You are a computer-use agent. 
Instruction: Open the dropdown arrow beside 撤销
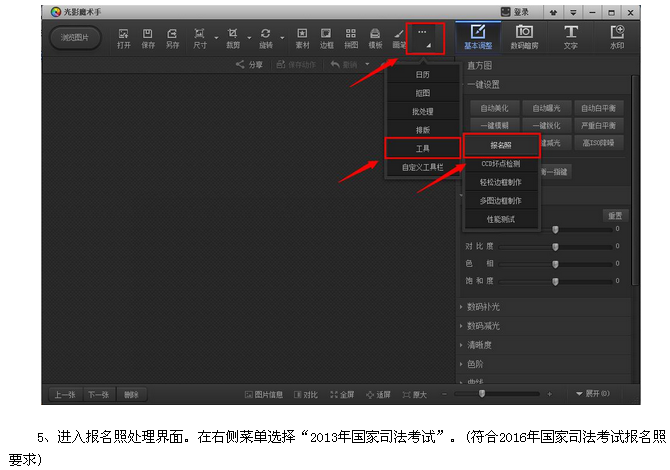(x=367, y=65)
